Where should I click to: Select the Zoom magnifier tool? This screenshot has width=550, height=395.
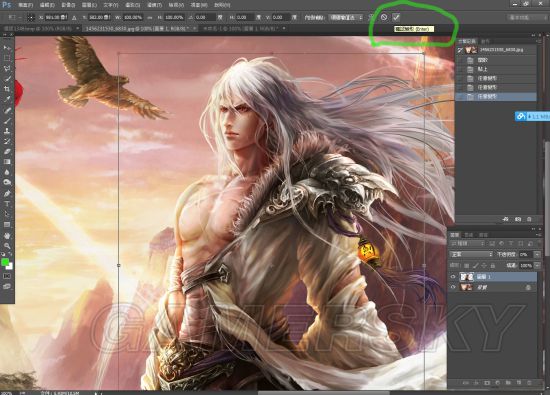(x=7, y=246)
